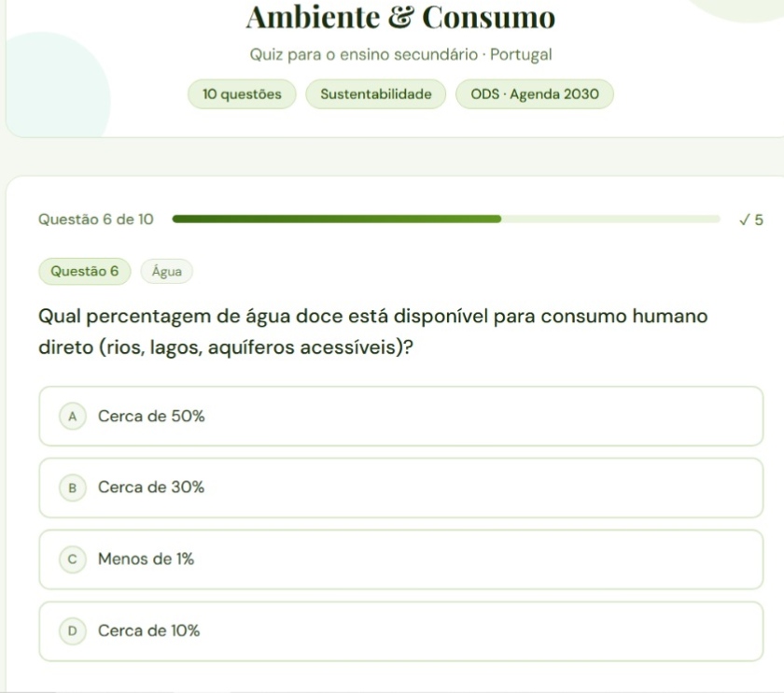The image size is (784, 693).
Task: Click the 'Questão 6' badge
Action: point(85,271)
